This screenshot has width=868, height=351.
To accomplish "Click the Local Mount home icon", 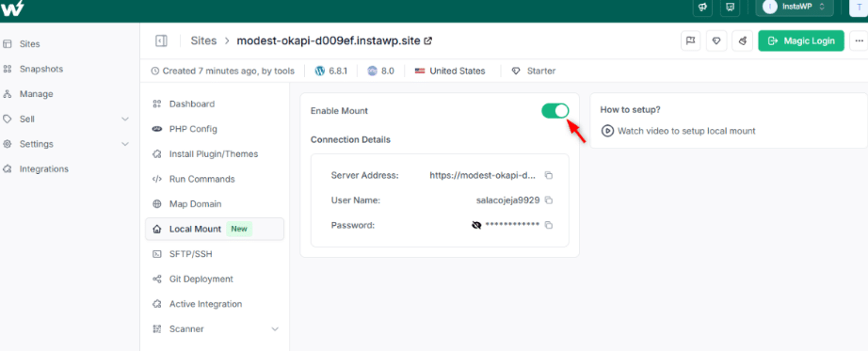I will (x=157, y=229).
